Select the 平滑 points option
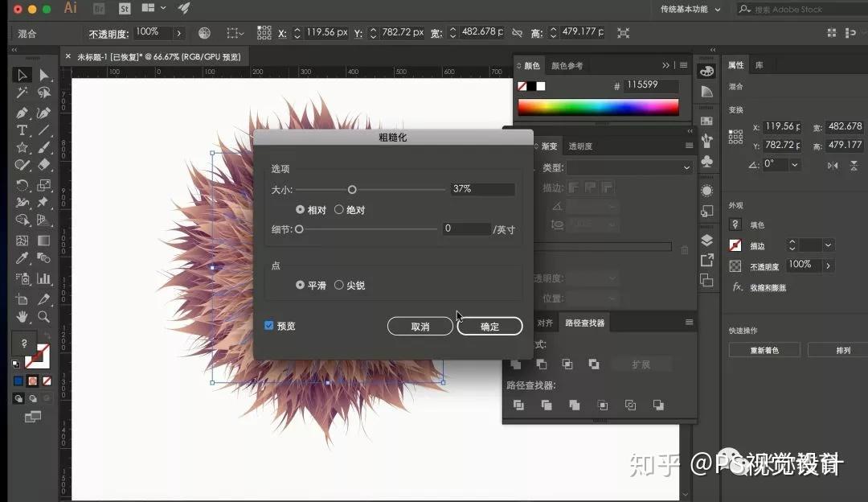This screenshot has height=502, width=868. 300,285
